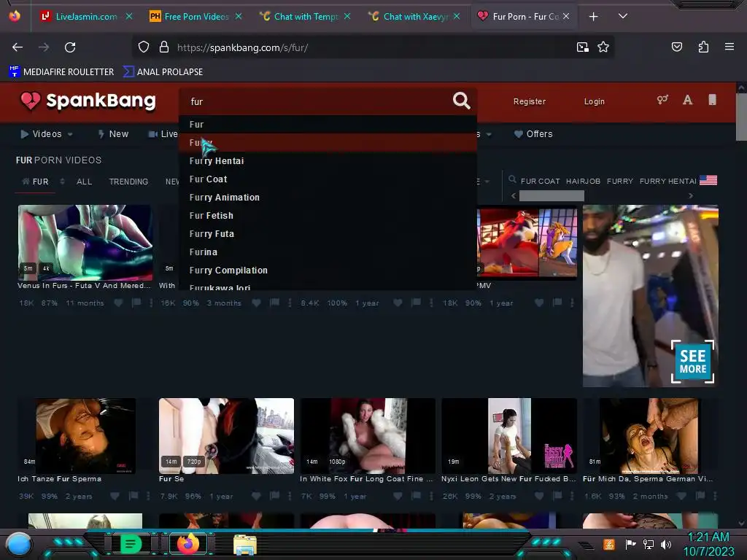Choose the 'Fur Fetish' search suggestion
The width and height of the screenshot is (747, 560).
pyautogui.click(x=328, y=215)
